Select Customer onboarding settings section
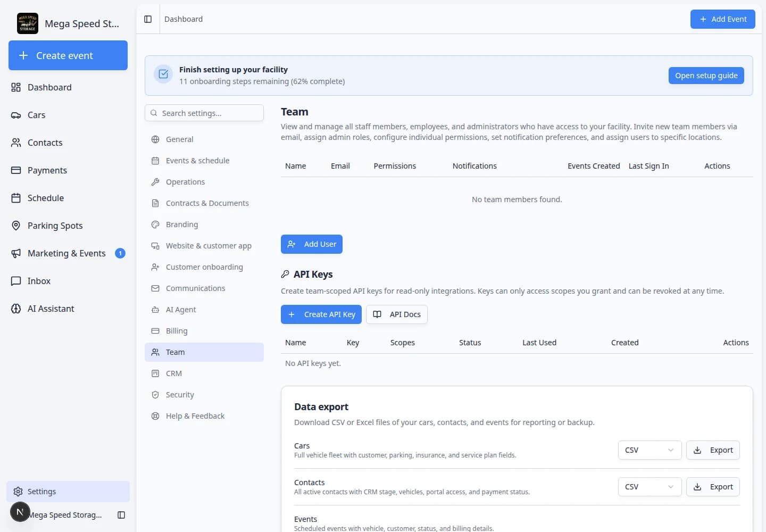766x532 pixels. [x=204, y=267]
